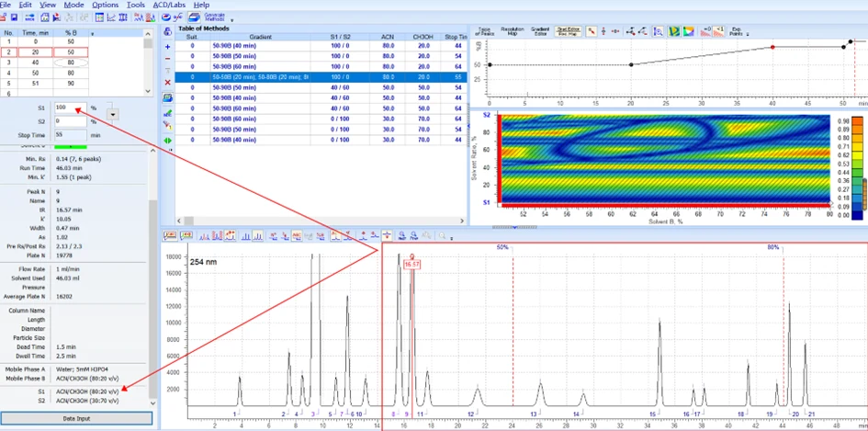Click the Resolution Map button
The image size is (868, 431).
point(513,30)
